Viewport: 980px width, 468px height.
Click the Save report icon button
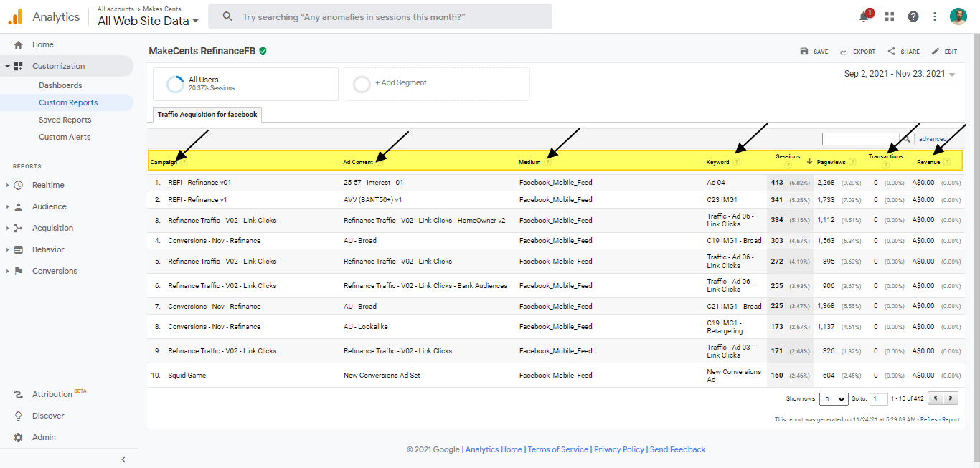click(x=814, y=52)
